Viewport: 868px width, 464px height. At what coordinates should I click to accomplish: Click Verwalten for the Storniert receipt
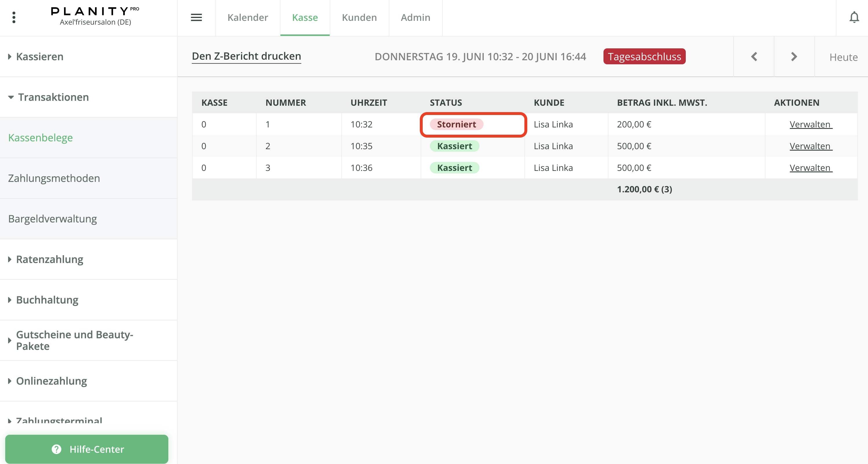(x=810, y=124)
